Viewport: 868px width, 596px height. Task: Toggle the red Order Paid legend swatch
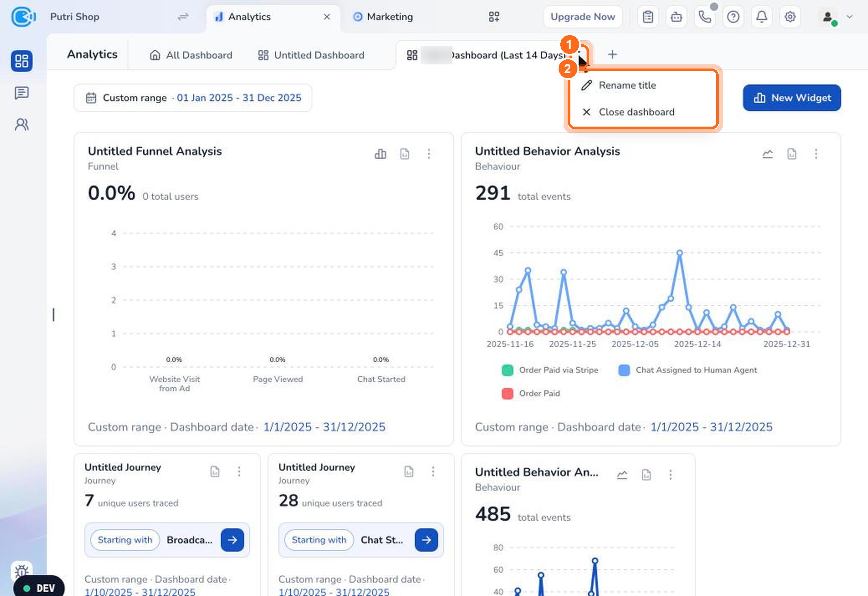click(508, 394)
